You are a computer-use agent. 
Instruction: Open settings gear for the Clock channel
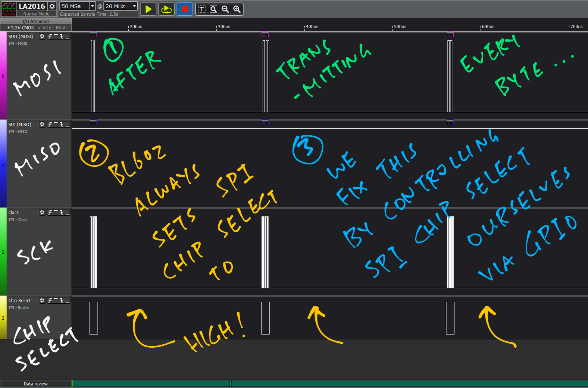coord(42,212)
